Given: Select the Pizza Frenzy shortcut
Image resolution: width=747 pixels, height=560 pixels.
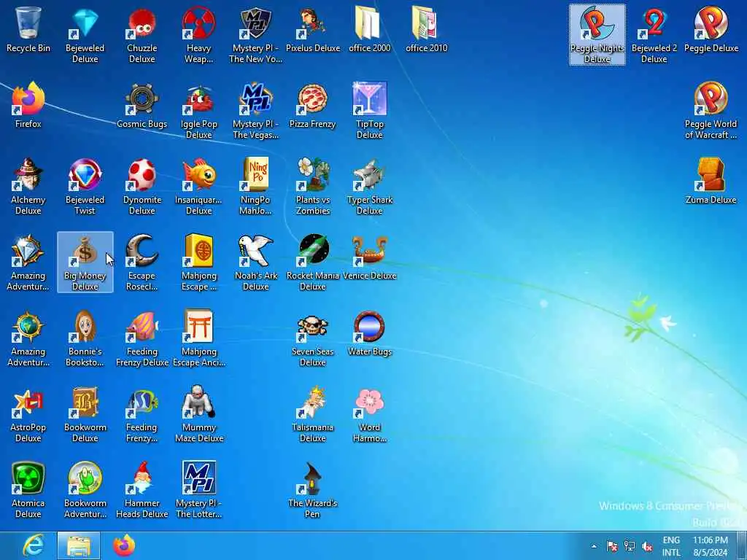Looking at the screenshot, I should [313, 105].
